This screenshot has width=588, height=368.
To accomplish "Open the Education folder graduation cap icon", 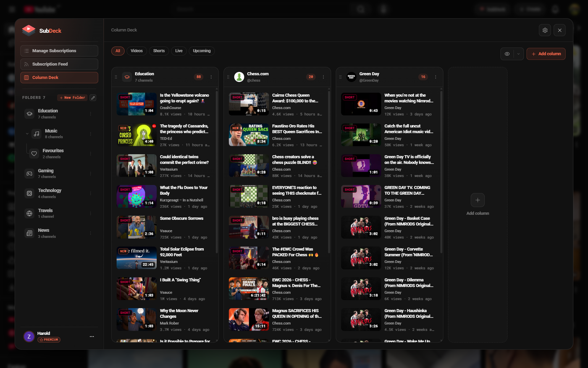I will 29,114.
